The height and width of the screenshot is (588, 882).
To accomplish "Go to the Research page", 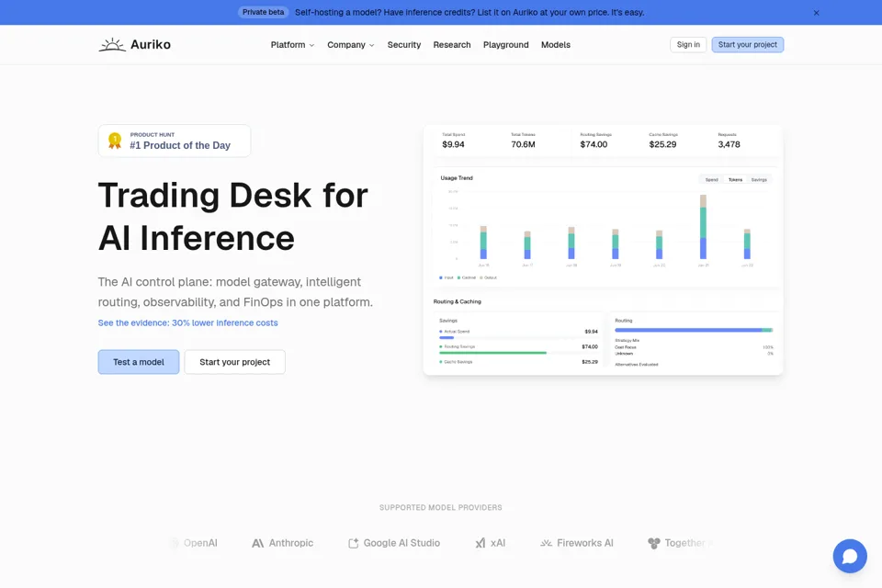I will [452, 44].
